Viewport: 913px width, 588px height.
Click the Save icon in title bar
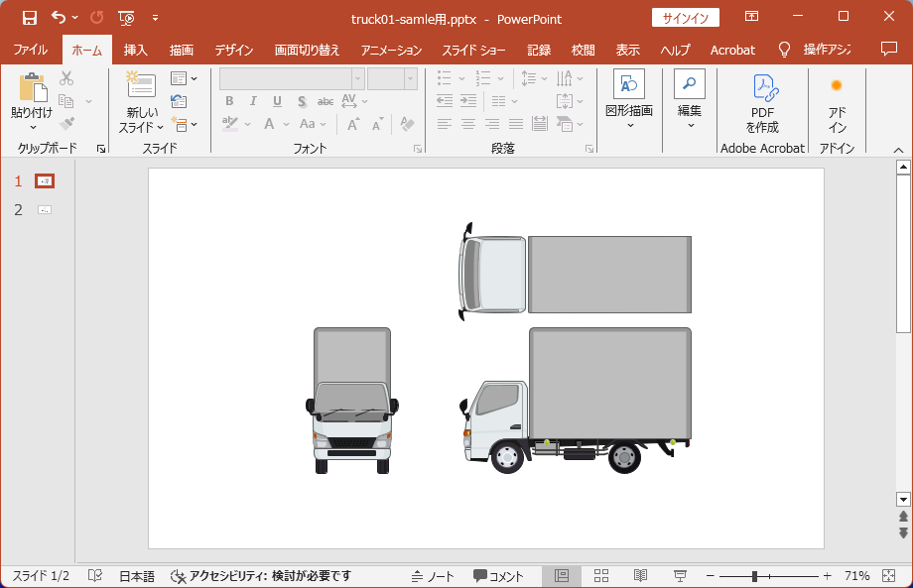pos(29,18)
